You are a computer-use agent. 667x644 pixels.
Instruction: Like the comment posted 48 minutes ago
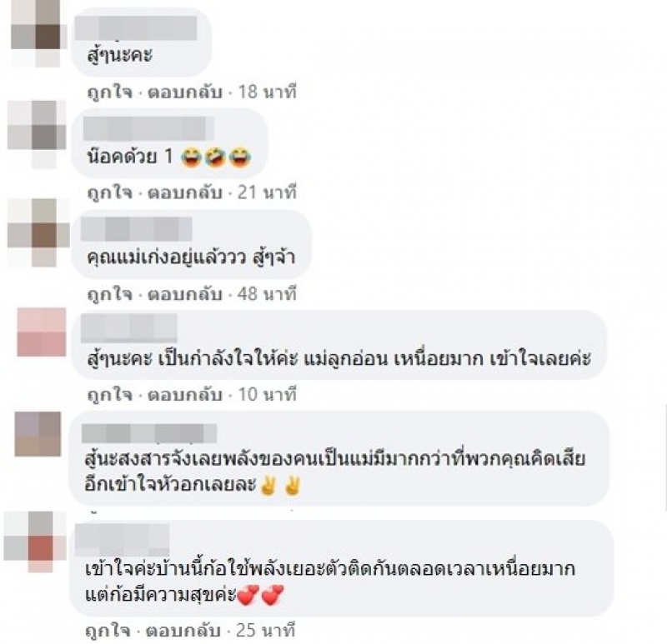pyautogui.click(x=110, y=294)
